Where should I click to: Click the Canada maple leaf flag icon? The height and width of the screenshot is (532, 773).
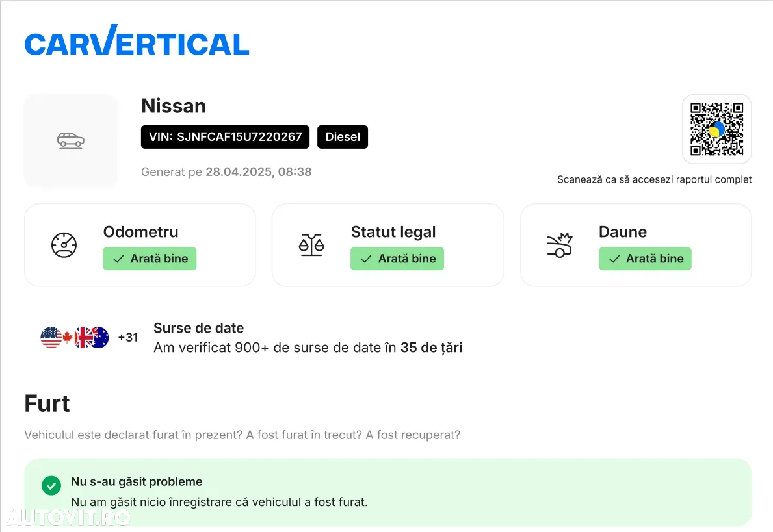68,338
